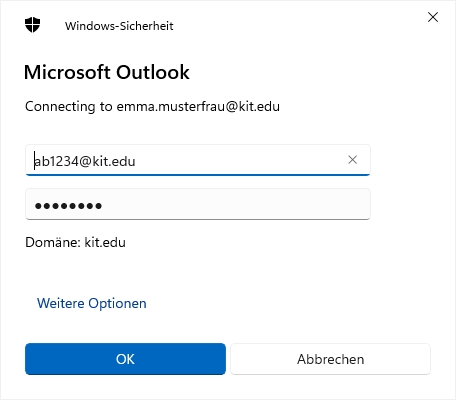Click the Windows-Sicherheit title text
Screen dimensions: 456x400
tap(119, 26)
